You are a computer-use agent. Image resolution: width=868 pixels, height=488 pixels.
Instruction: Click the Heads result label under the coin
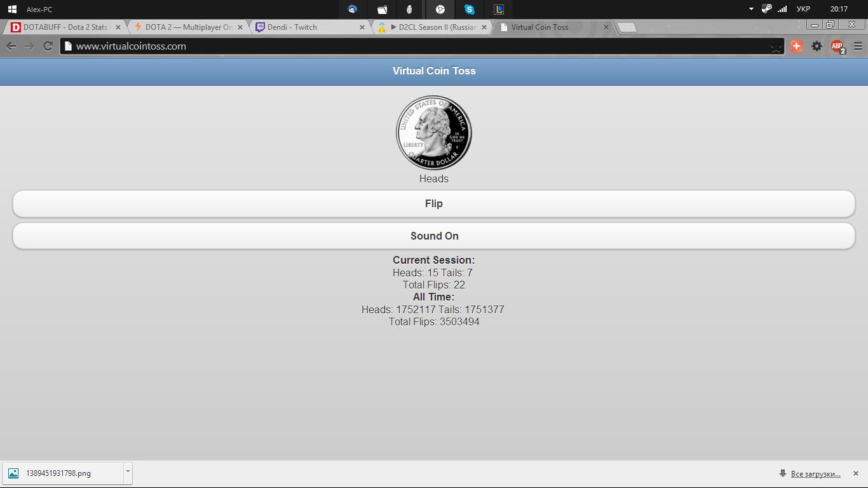pos(434,179)
